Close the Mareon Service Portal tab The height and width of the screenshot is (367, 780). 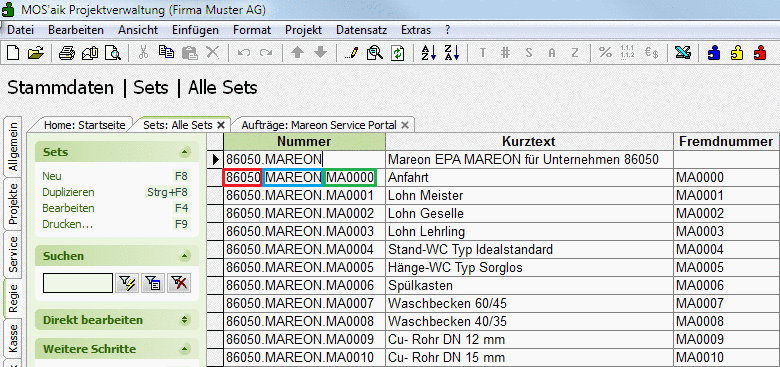pyautogui.click(x=405, y=125)
